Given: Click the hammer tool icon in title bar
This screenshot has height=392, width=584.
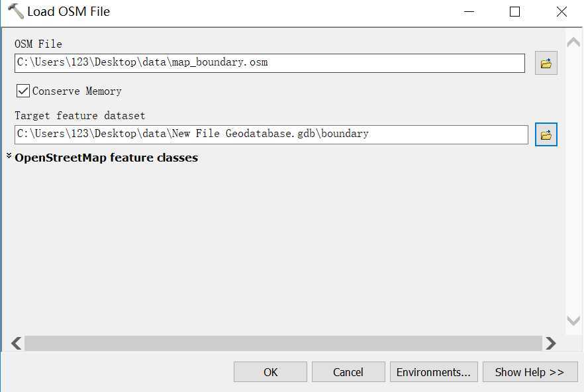Looking at the screenshot, I should [15, 11].
